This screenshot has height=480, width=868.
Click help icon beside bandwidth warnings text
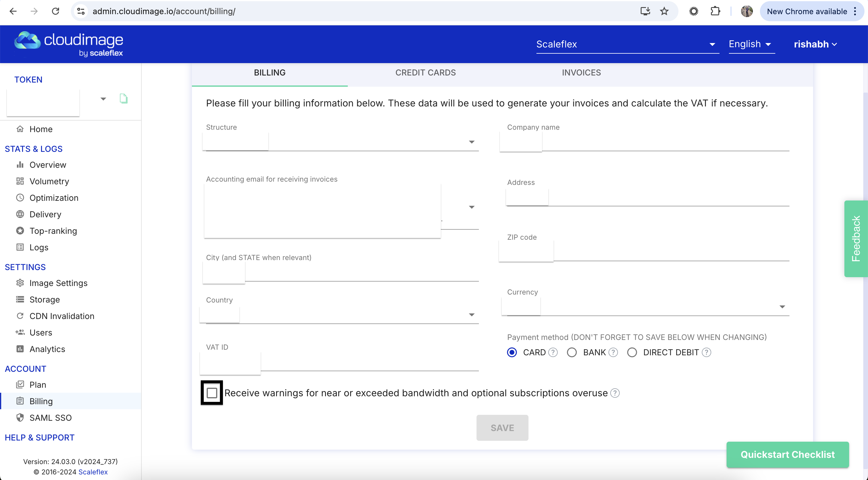coord(615,393)
